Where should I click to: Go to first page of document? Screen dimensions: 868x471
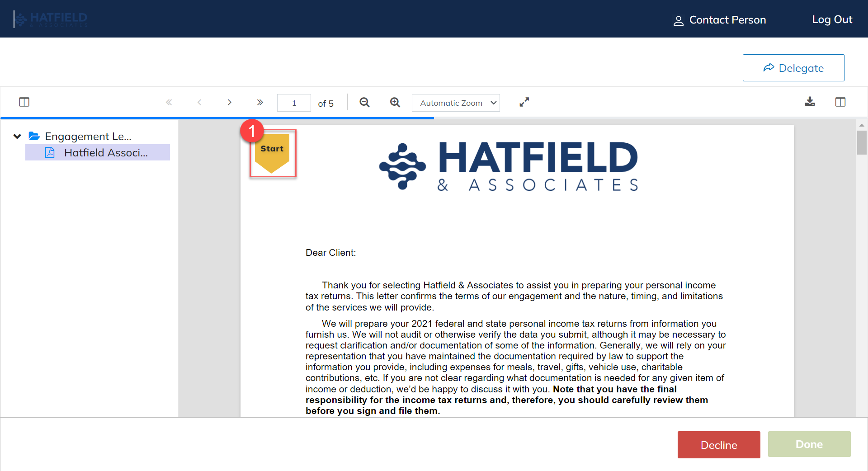point(169,102)
